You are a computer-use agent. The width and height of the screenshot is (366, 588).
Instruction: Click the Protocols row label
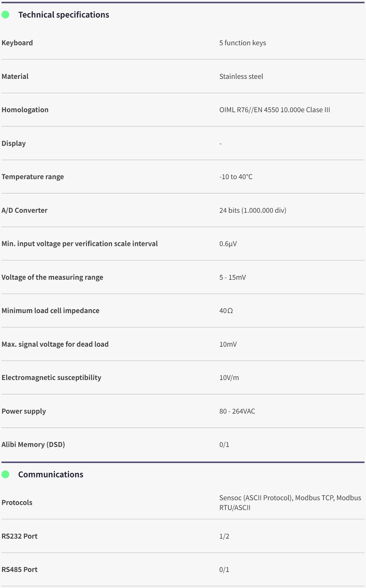point(17,503)
